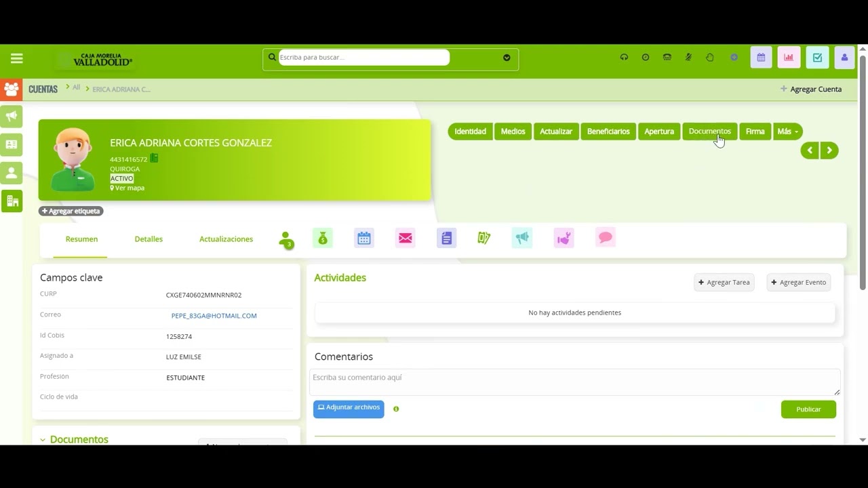
Task: Click Agregar Evento
Action: click(x=799, y=283)
